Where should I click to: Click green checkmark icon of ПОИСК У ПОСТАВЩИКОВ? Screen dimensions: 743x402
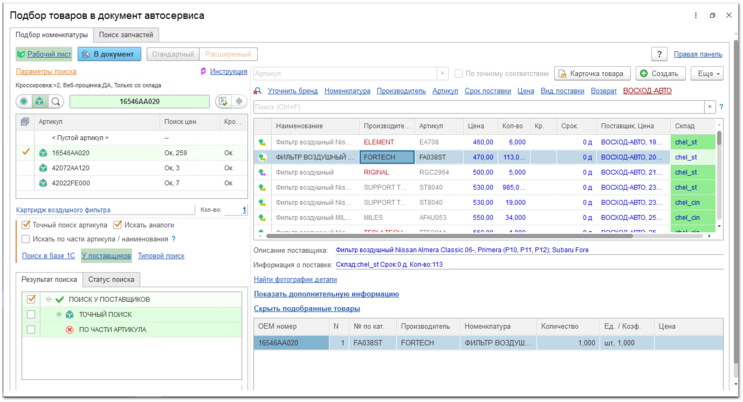pos(60,300)
